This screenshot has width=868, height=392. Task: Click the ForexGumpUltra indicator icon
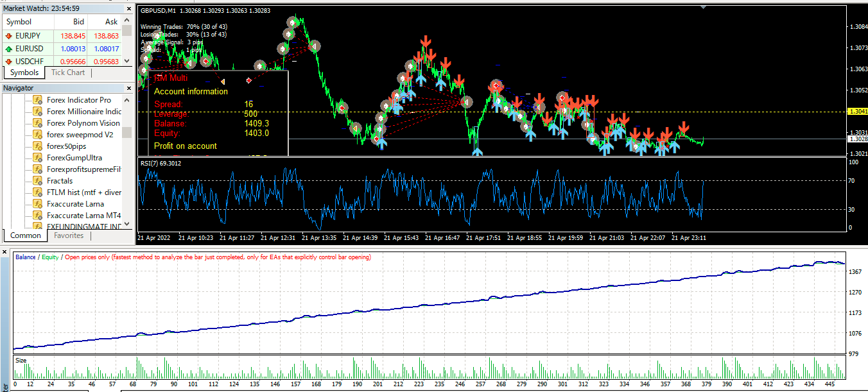click(x=38, y=158)
